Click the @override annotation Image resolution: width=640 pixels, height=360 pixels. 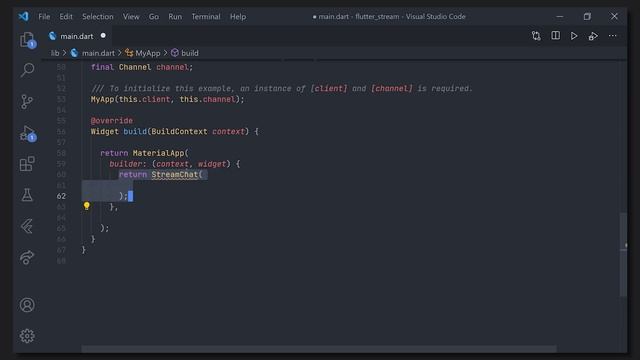click(x=112, y=121)
